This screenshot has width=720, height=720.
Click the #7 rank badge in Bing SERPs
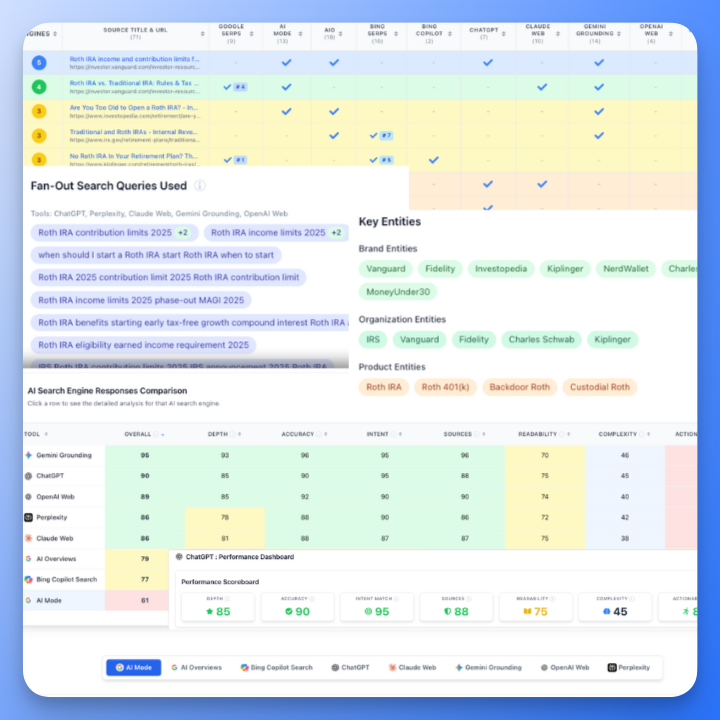point(387,135)
